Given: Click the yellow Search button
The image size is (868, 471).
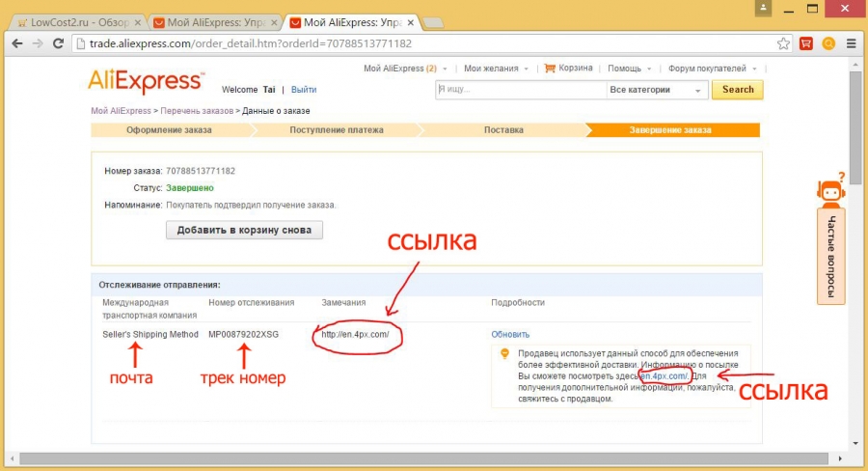Looking at the screenshot, I should pos(738,90).
